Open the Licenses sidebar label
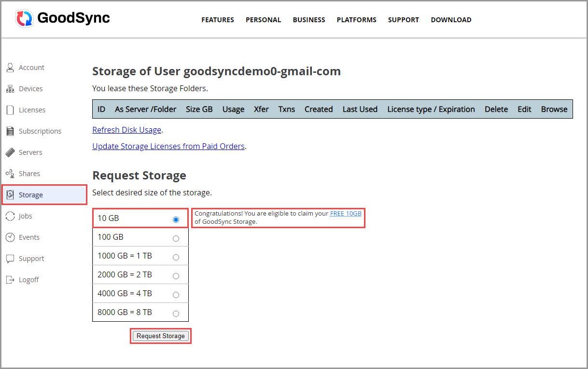 point(32,110)
